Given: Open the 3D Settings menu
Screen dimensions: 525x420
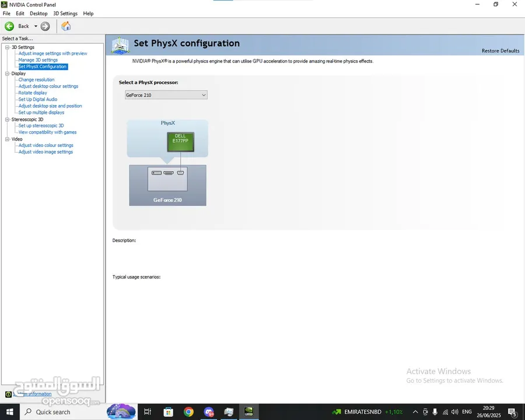Looking at the screenshot, I should point(65,13).
